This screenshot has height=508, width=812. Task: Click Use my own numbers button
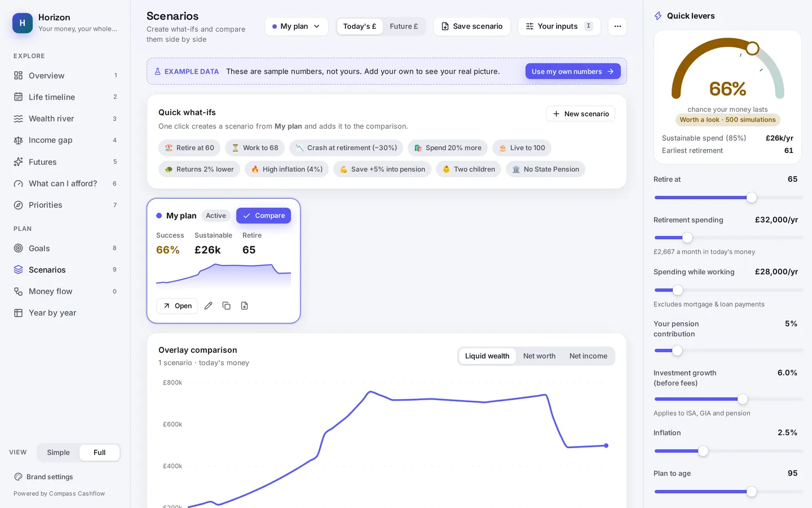(x=573, y=71)
